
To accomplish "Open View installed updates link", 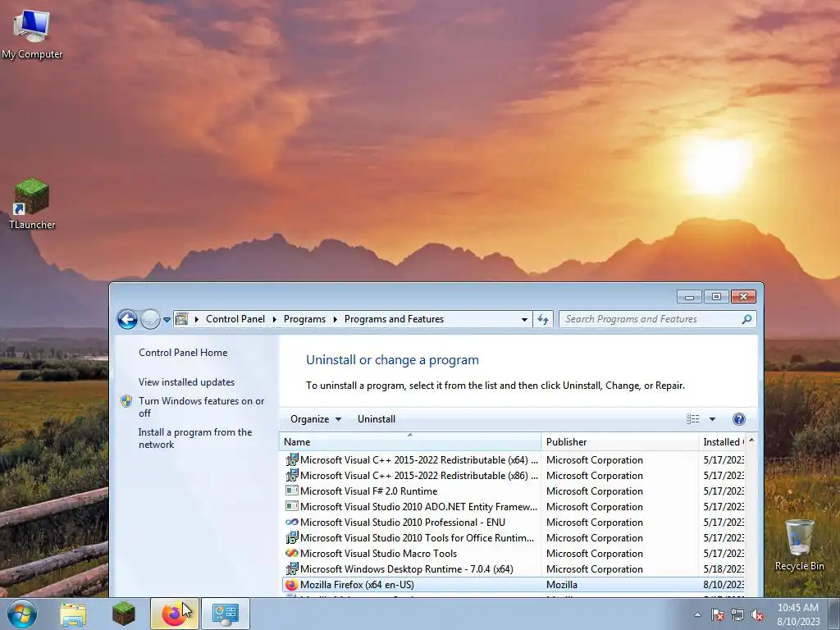I will click(186, 382).
